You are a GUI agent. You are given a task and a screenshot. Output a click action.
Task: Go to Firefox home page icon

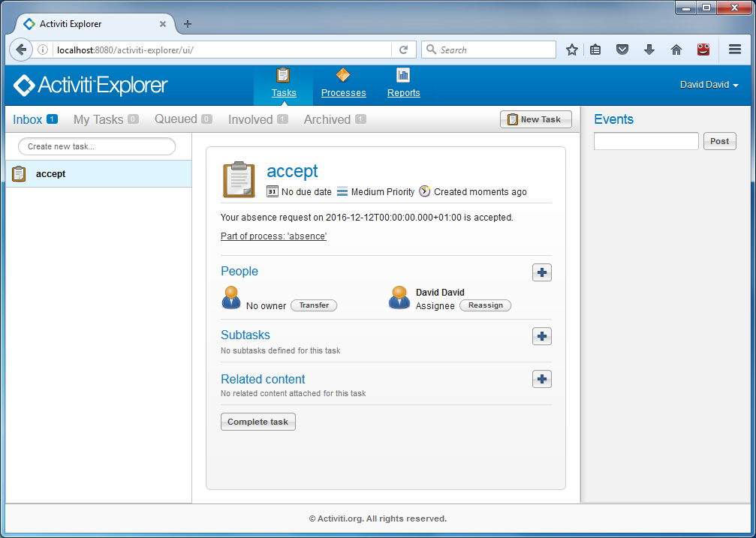(676, 50)
